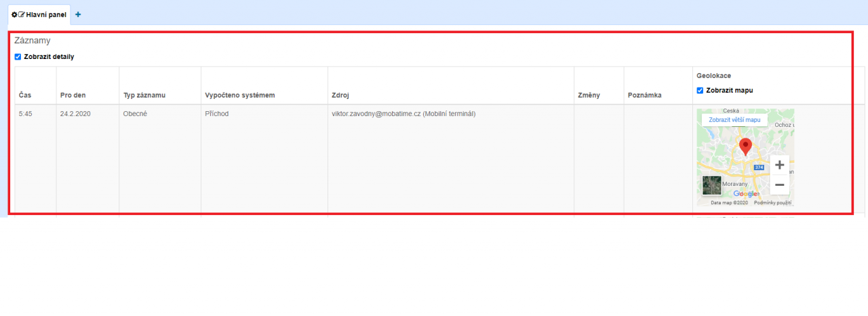Add a new panel with the plus icon
The image size is (868, 316).
(78, 14)
